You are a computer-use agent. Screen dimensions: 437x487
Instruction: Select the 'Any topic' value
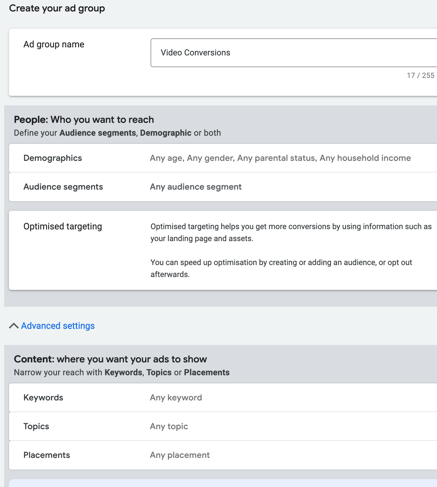(x=169, y=426)
